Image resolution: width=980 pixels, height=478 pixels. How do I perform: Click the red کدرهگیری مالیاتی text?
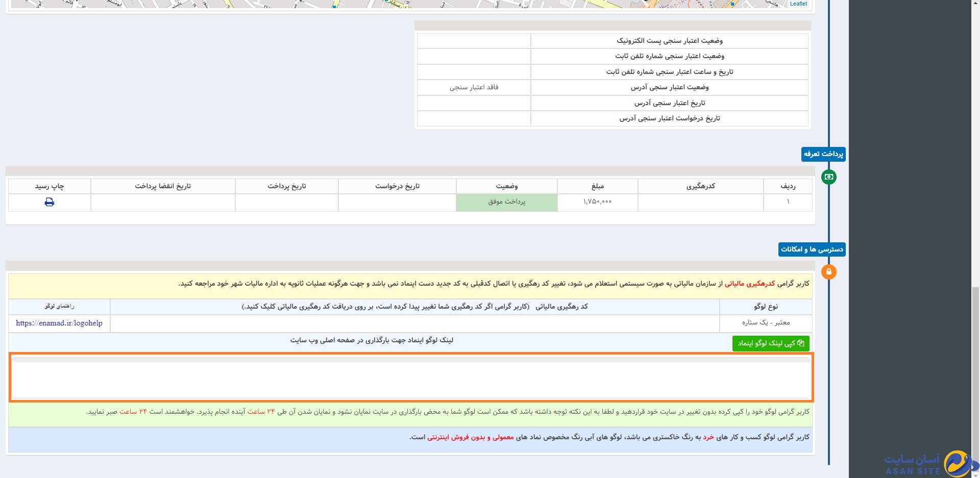749,284
